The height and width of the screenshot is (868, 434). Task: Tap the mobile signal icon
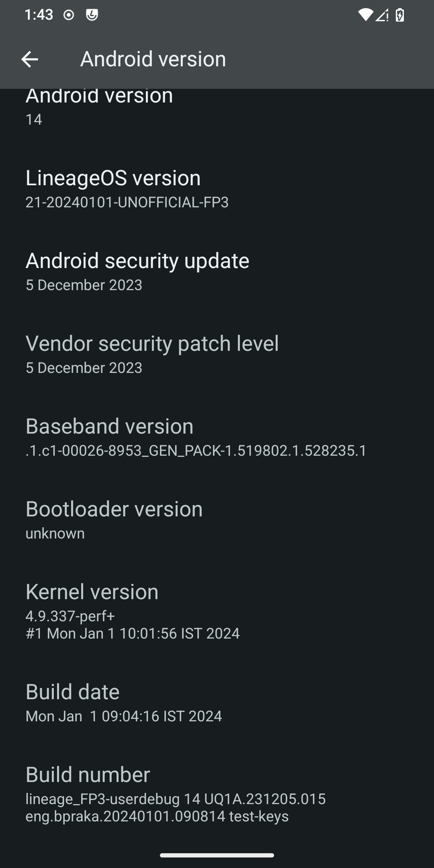tap(382, 15)
